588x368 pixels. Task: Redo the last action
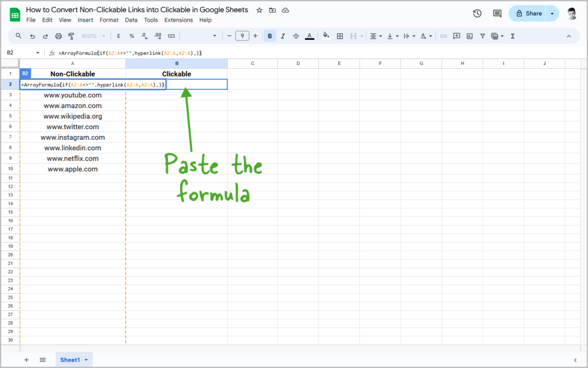[45, 36]
